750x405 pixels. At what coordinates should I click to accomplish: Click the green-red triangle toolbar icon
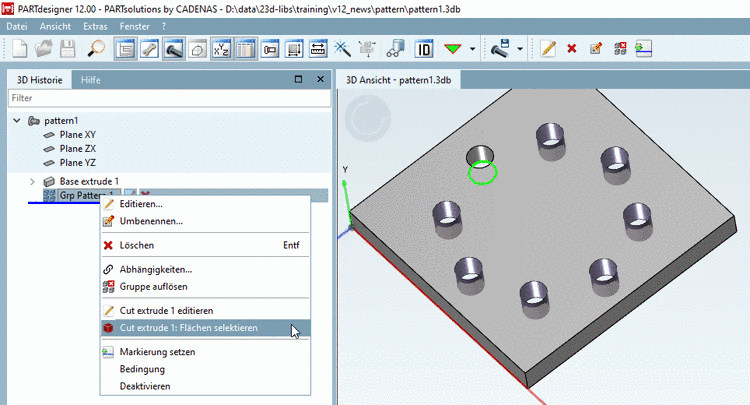click(452, 49)
